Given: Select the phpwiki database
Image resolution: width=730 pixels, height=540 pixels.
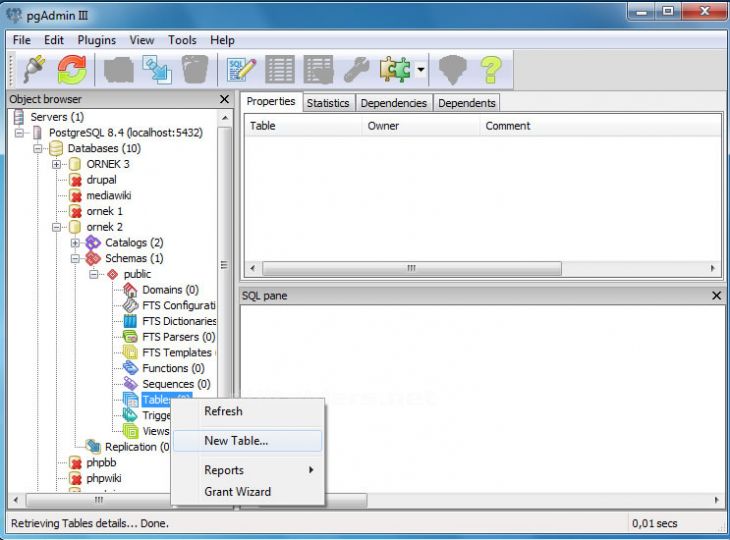Looking at the screenshot, I should [x=103, y=479].
